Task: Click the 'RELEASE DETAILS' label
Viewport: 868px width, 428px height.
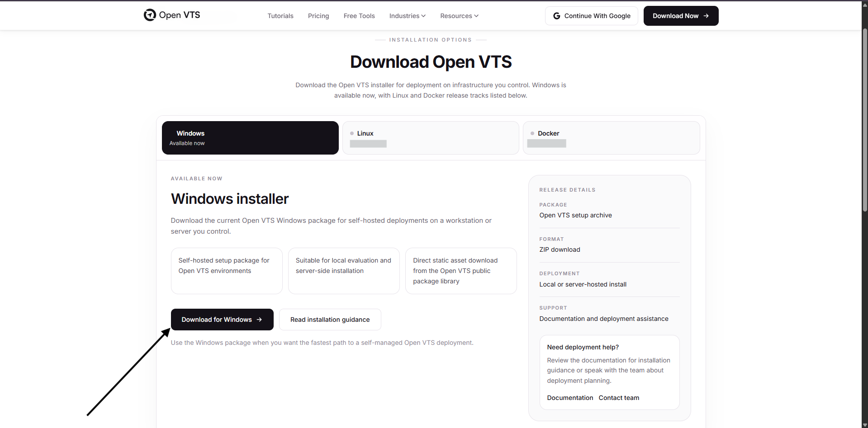Action: (567, 190)
